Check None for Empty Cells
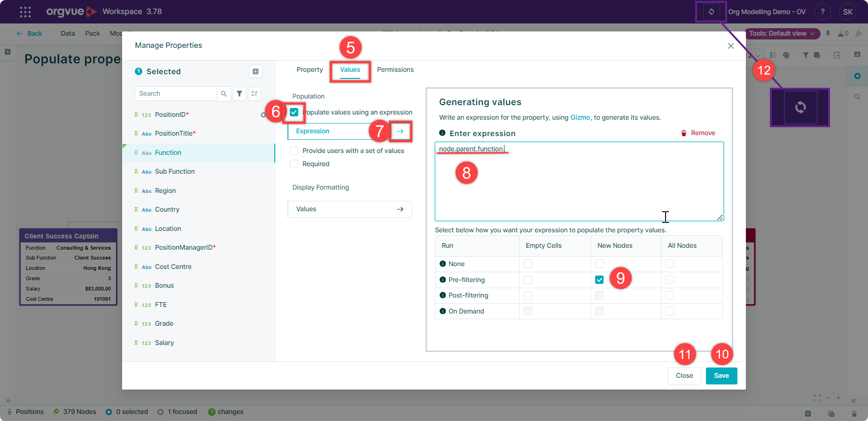Viewport: 868px width, 421px height. pos(528,264)
